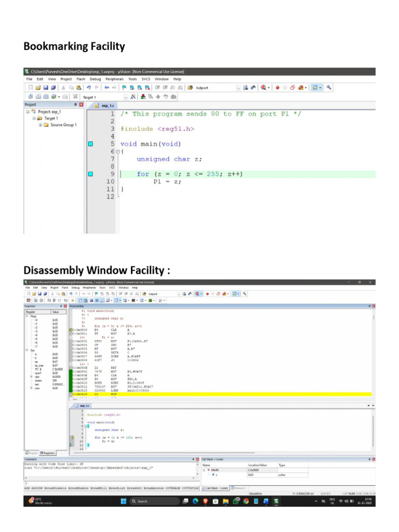Click the Open file icon in top window toolbar
The height and width of the screenshot is (532, 399).
pyautogui.click(x=38, y=87)
